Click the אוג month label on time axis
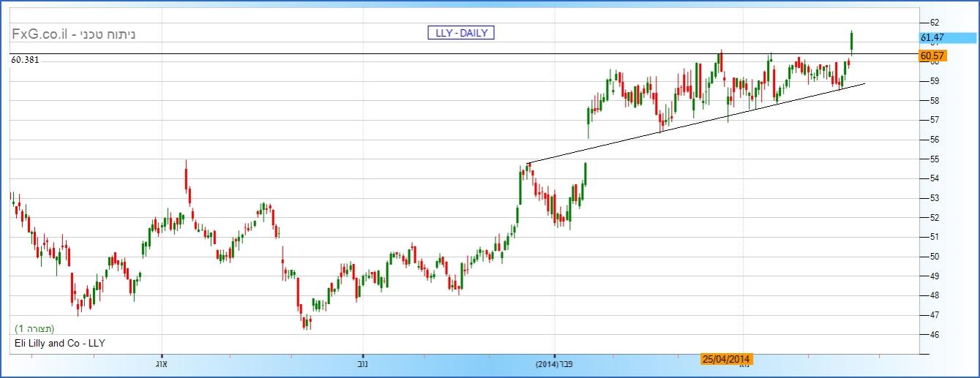The height and width of the screenshot is (378, 980). pyautogui.click(x=162, y=363)
